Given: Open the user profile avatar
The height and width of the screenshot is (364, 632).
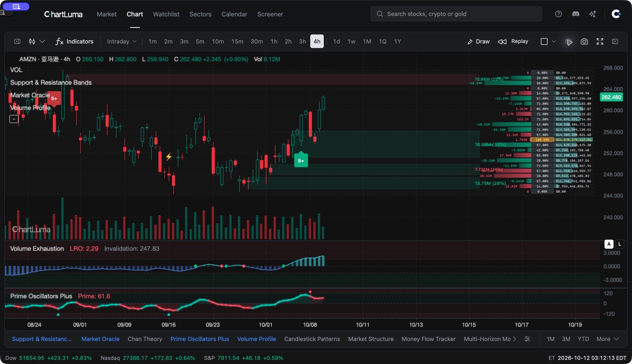Looking at the screenshot, I should click(616, 14).
